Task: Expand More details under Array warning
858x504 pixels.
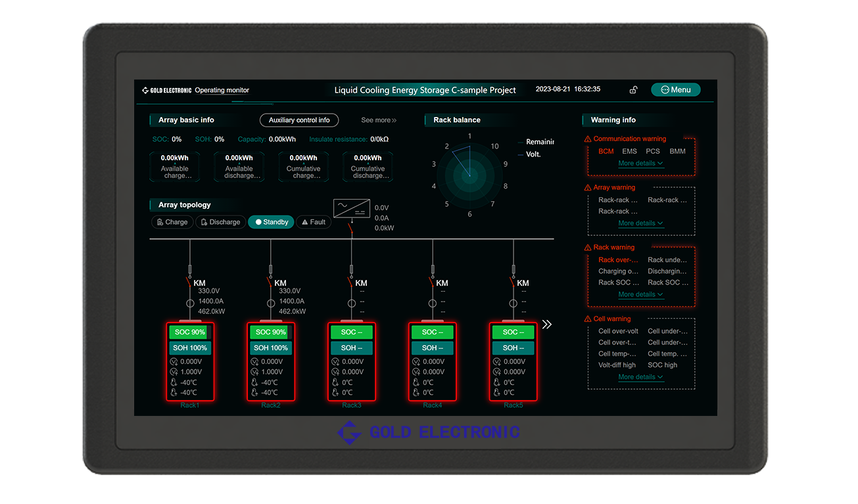Action: [x=640, y=223]
